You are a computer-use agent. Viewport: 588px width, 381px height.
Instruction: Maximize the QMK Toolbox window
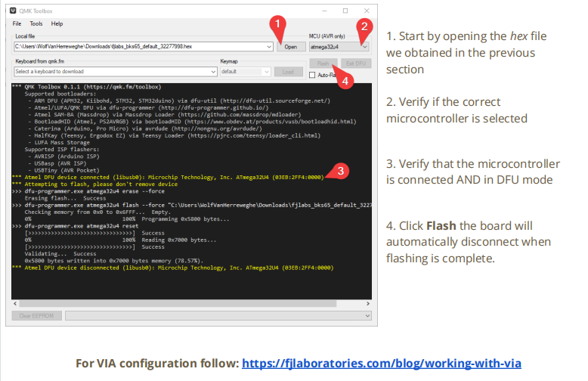(345, 11)
